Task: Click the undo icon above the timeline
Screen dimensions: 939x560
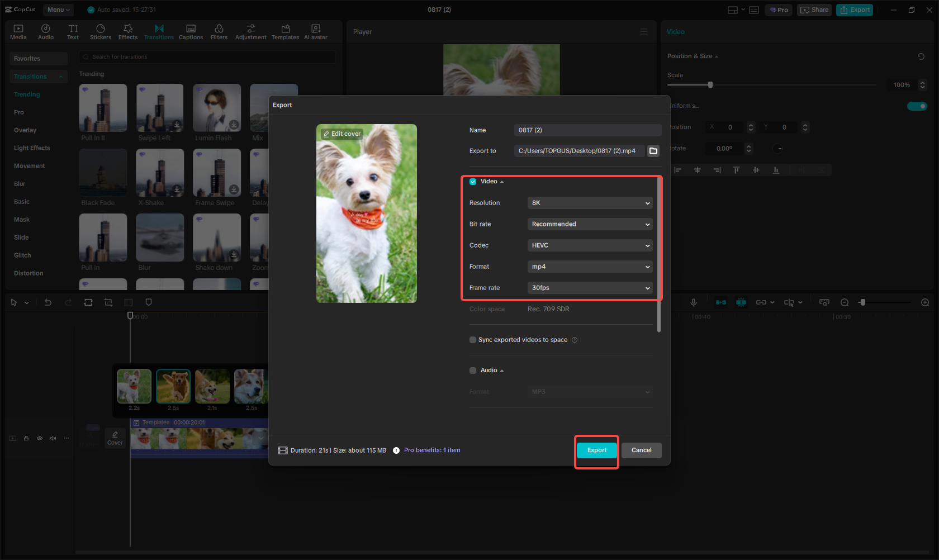Action: coord(48,302)
